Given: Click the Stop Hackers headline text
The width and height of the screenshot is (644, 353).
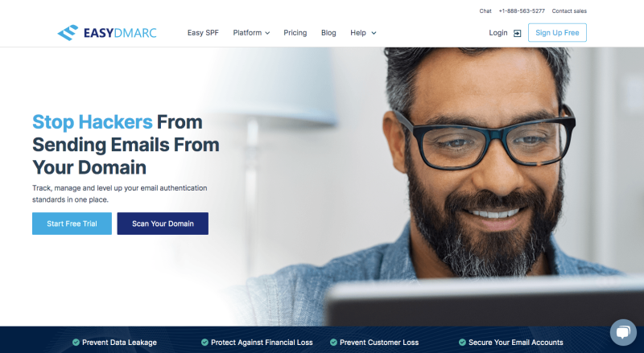Looking at the screenshot, I should [93, 122].
